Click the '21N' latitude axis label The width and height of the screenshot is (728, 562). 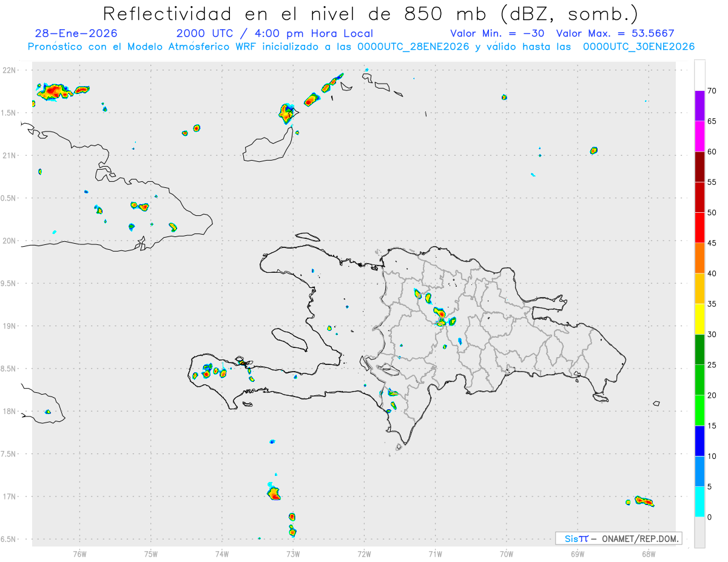(10, 155)
